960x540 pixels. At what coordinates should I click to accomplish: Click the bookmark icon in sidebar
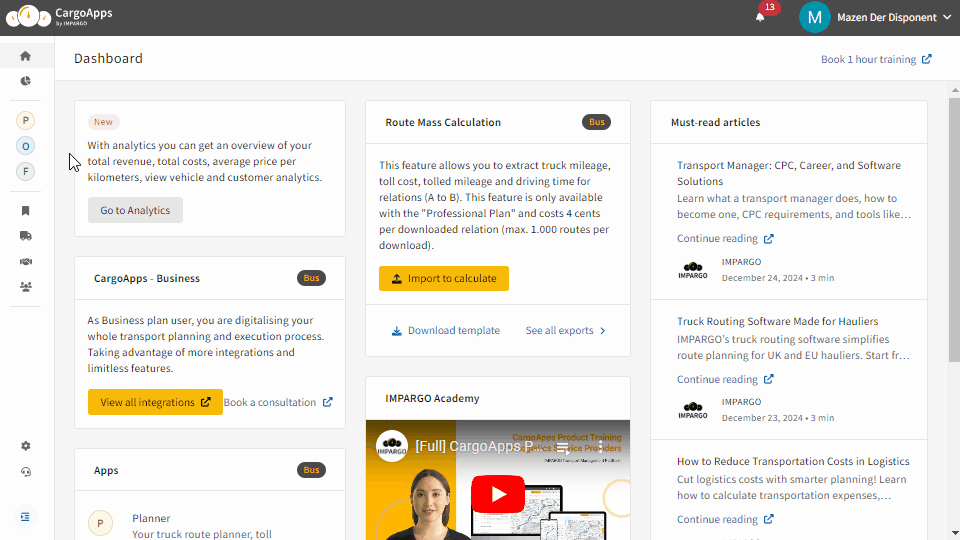[x=25, y=211]
